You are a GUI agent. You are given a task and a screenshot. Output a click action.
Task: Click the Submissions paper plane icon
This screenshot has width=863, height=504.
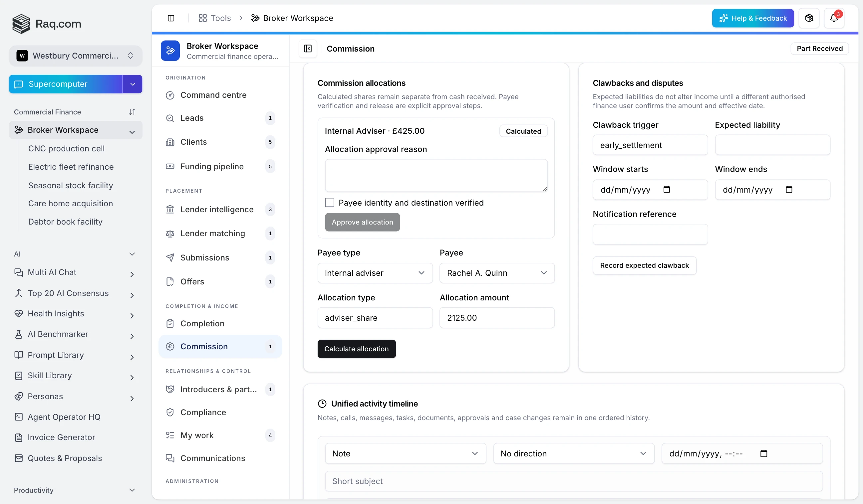click(170, 257)
